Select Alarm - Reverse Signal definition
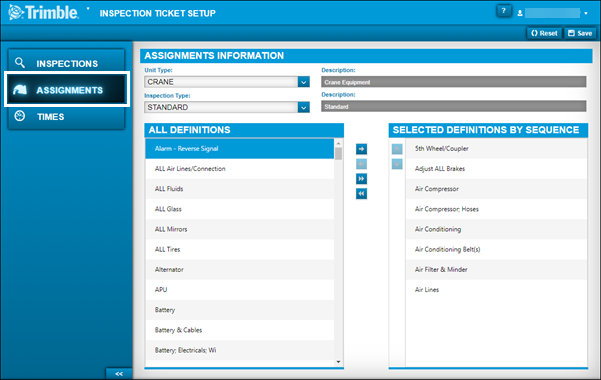Screen dimensions: 601x380 pyautogui.click(x=240, y=149)
